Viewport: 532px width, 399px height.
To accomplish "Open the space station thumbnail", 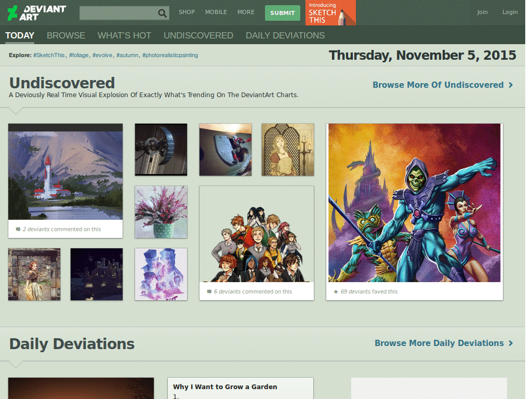I will tap(161, 150).
